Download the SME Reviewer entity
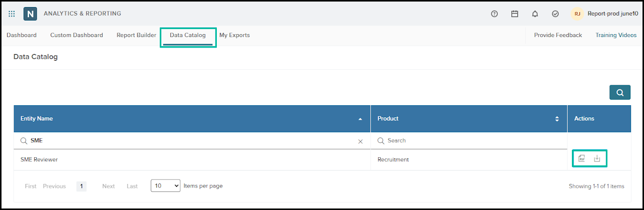The image size is (644, 210). pyautogui.click(x=597, y=158)
